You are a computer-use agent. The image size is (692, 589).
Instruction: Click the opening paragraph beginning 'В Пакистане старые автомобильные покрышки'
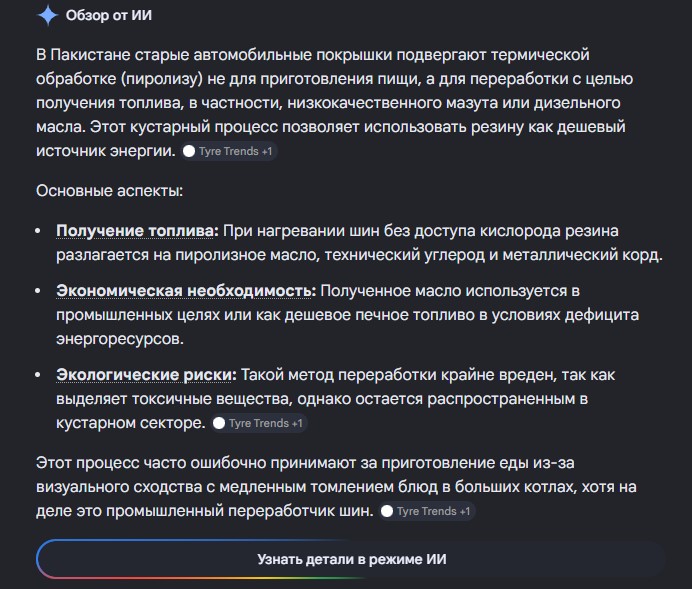point(335,103)
